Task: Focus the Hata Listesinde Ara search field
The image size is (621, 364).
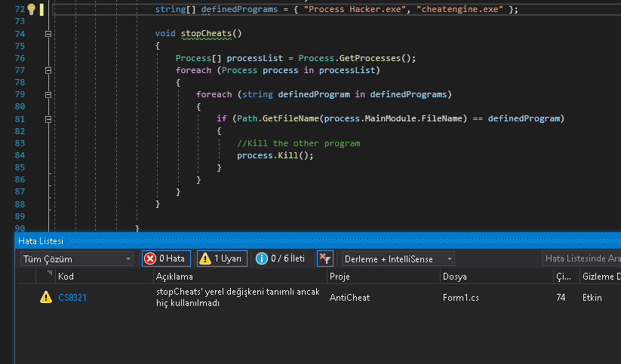Action: click(582, 258)
